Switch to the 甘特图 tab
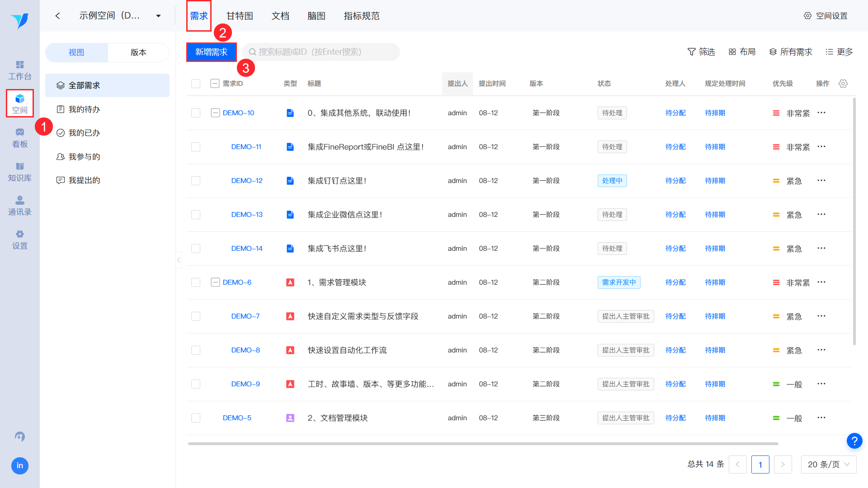 [x=239, y=15]
